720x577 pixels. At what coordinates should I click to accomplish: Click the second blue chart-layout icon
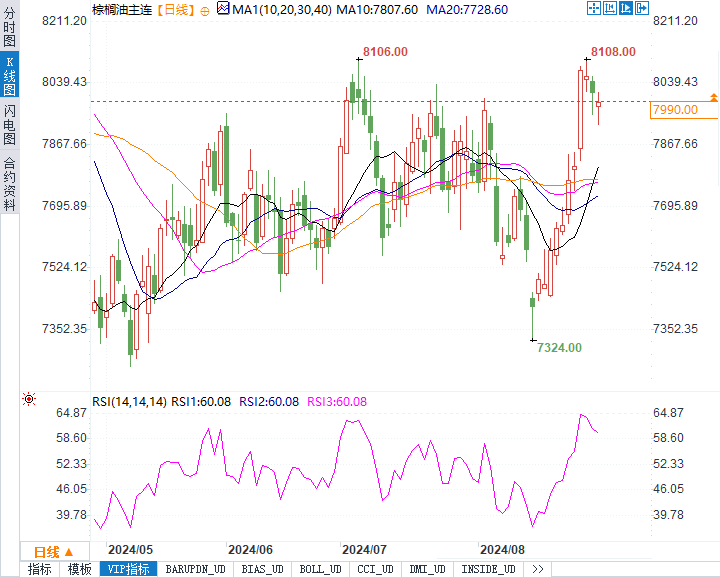pos(610,8)
